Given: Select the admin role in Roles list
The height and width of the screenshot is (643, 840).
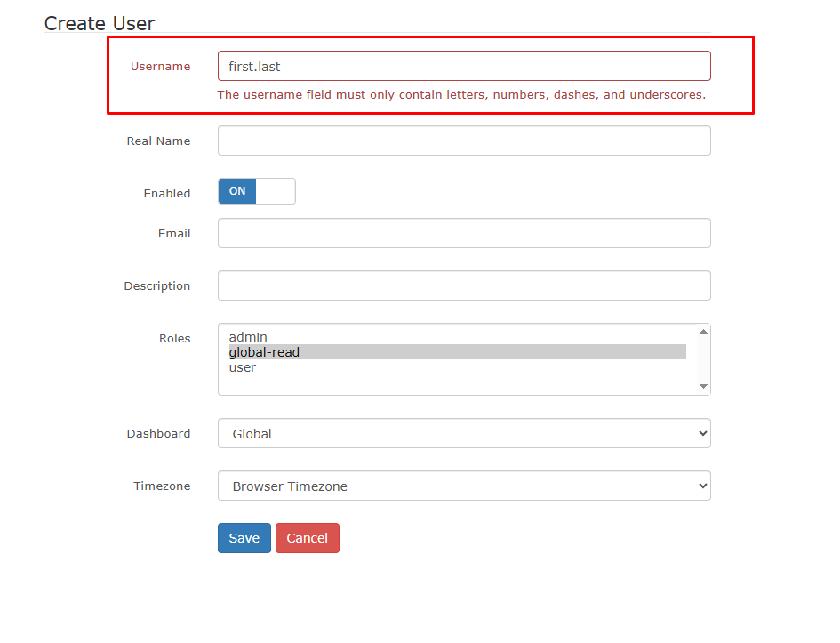Looking at the screenshot, I should pyautogui.click(x=248, y=337).
